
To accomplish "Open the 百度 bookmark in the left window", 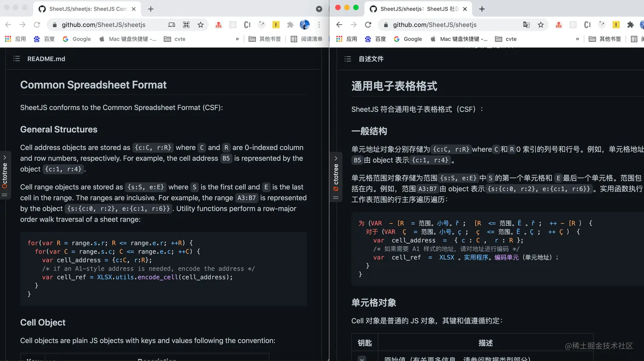I will [x=44, y=39].
